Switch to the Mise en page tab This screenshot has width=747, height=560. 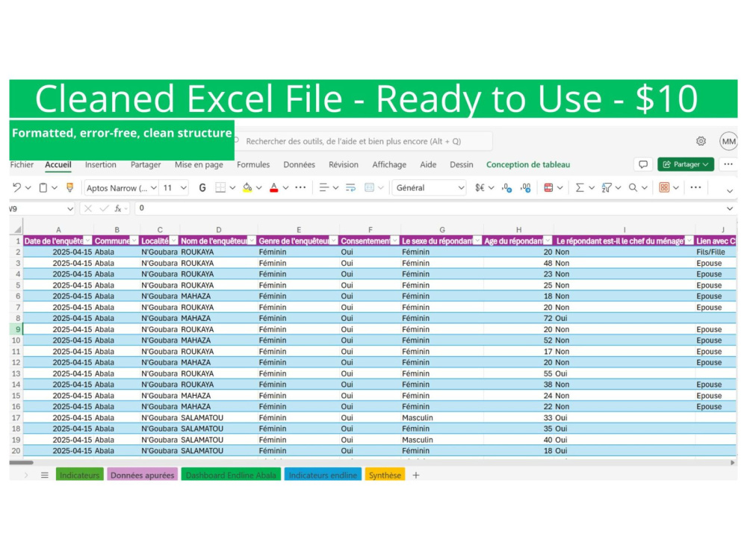(x=199, y=164)
